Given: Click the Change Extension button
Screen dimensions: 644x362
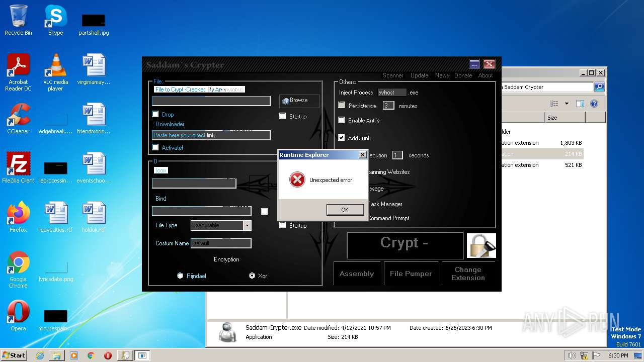Looking at the screenshot, I should 468,274.
